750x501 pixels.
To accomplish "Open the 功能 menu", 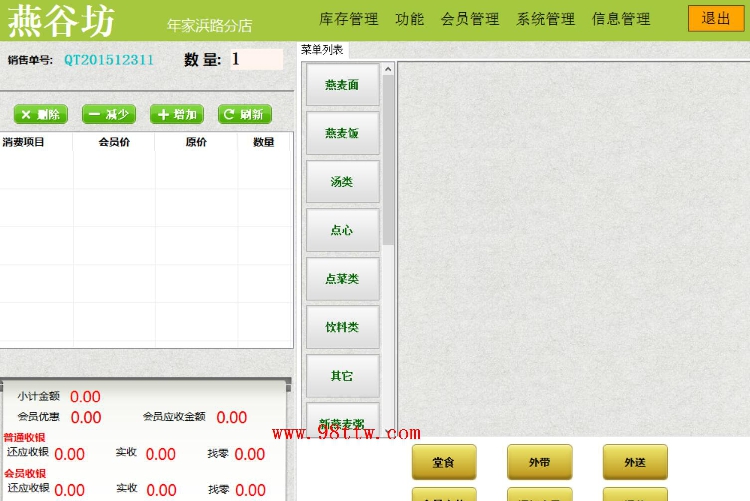I will pyautogui.click(x=410, y=19).
